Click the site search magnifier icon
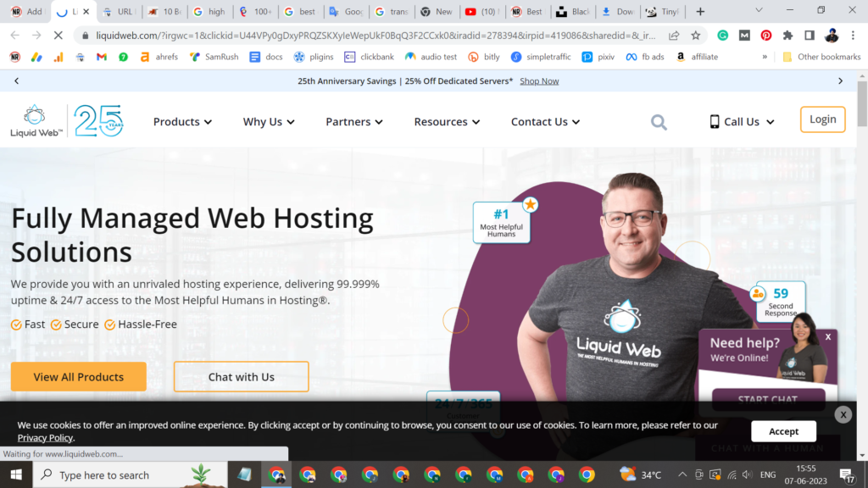Image resolution: width=868 pixels, height=488 pixels. tap(659, 122)
